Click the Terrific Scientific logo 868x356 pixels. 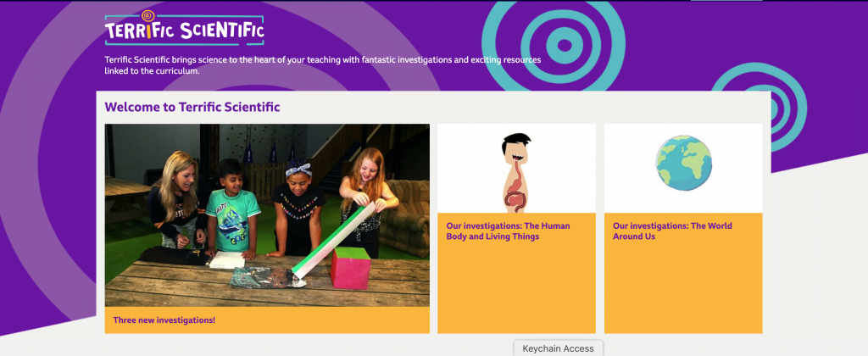point(184,28)
